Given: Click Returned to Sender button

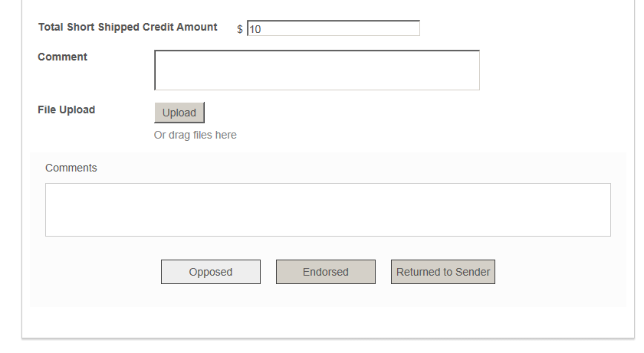Looking at the screenshot, I should 443,272.
